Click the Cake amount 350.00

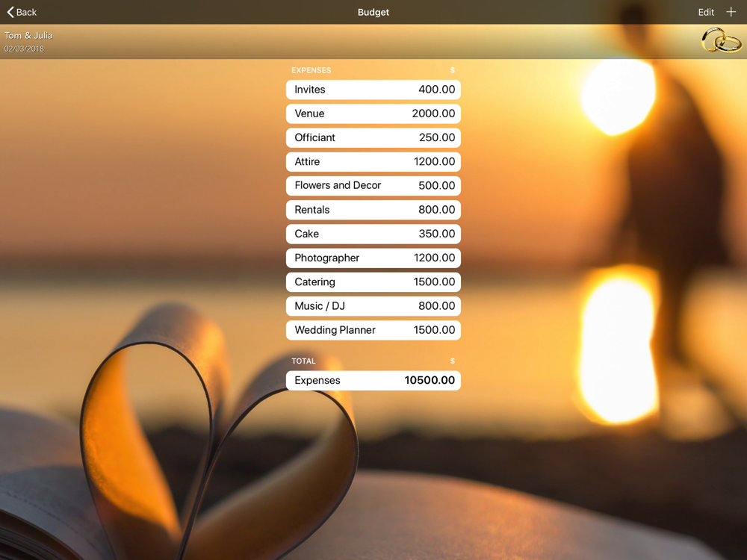coord(437,234)
